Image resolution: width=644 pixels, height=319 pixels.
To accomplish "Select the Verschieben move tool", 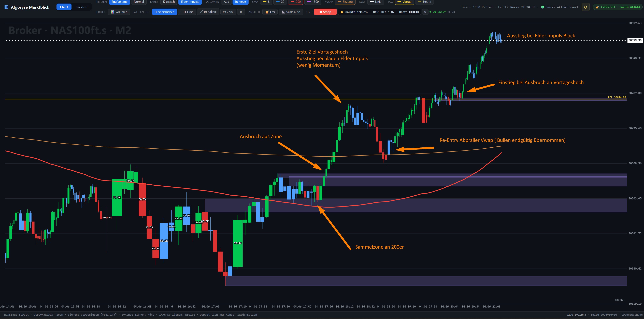I will [x=165, y=12].
